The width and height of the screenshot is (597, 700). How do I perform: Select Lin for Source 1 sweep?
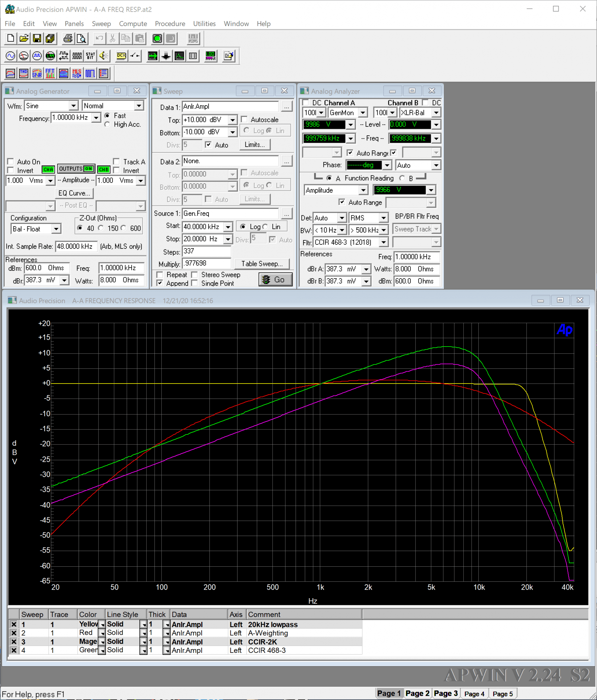click(265, 227)
